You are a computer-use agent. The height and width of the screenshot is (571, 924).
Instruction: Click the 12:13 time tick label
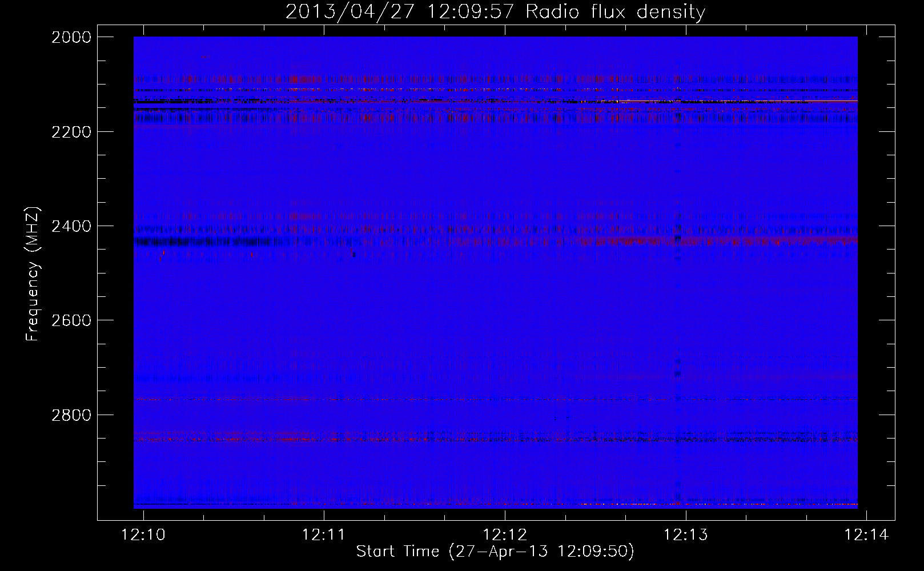tap(686, 534)
